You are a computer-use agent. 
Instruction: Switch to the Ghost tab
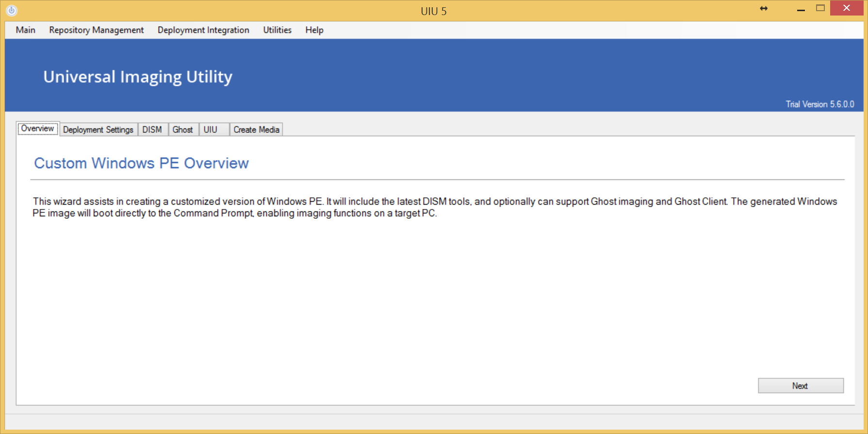183,129
